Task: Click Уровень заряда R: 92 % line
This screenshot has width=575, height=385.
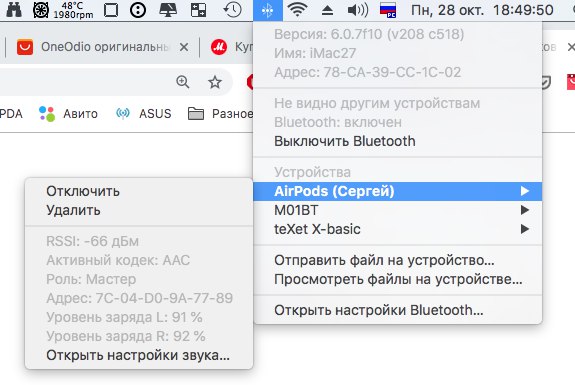Action: [x=139, y=336]
